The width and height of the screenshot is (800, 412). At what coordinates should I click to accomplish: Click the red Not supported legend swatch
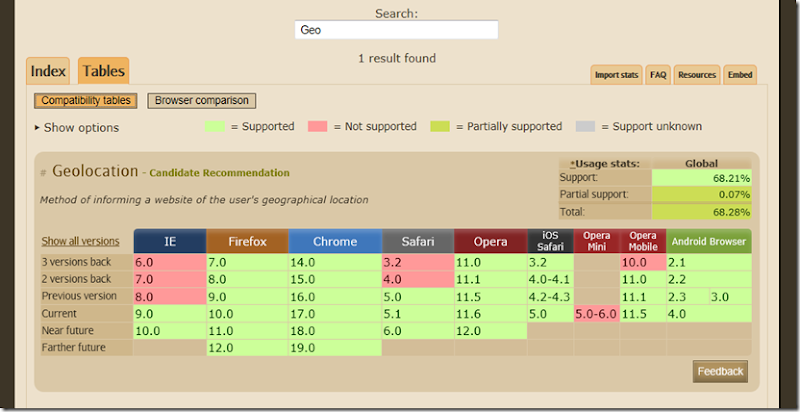[317, 126]
